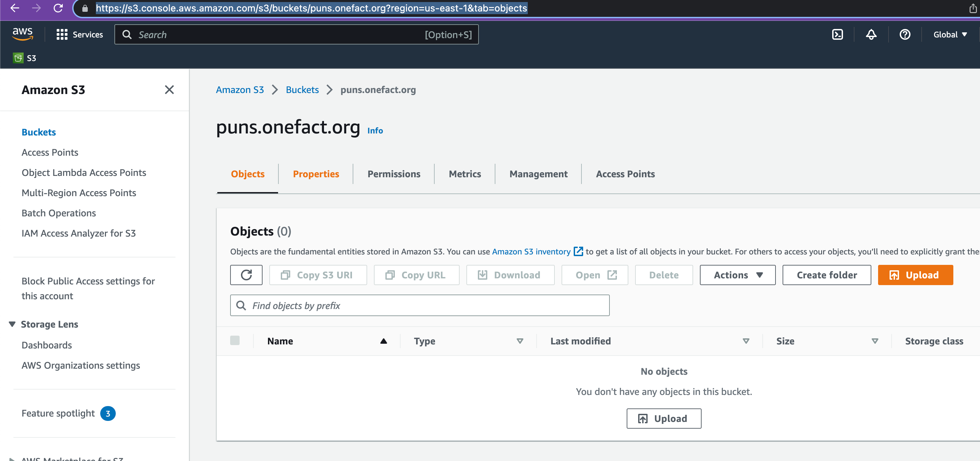This screenshot has width=980, height=461.
Task: Click the Find objects by prefix field
Action: [419, 306]
